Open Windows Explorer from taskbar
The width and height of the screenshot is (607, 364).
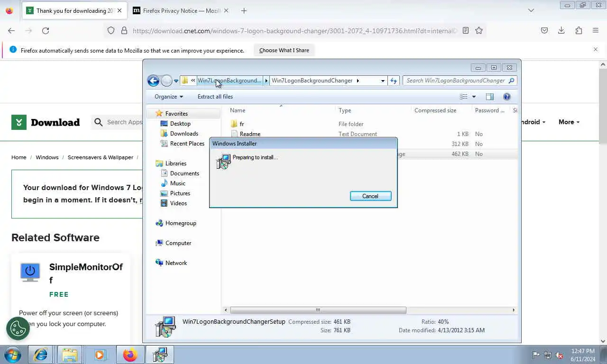pos(70,355)
